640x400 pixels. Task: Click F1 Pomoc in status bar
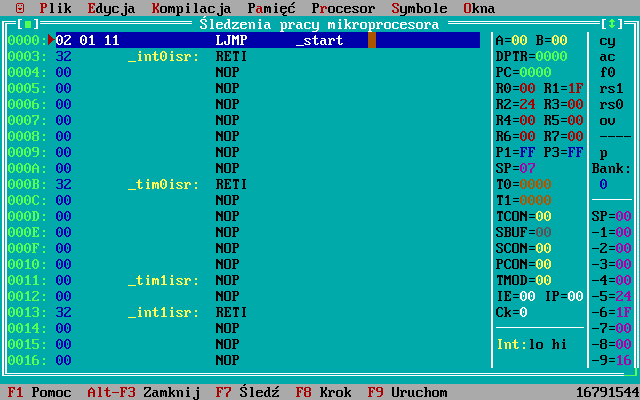point(40,392)
